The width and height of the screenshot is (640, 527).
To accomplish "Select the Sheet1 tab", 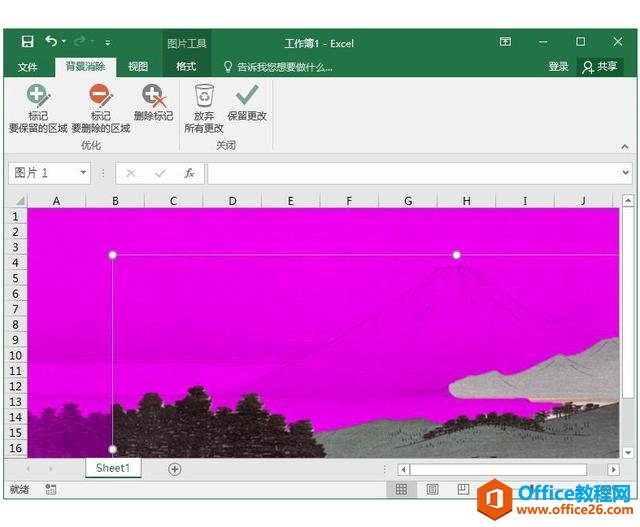I will 113,468.
